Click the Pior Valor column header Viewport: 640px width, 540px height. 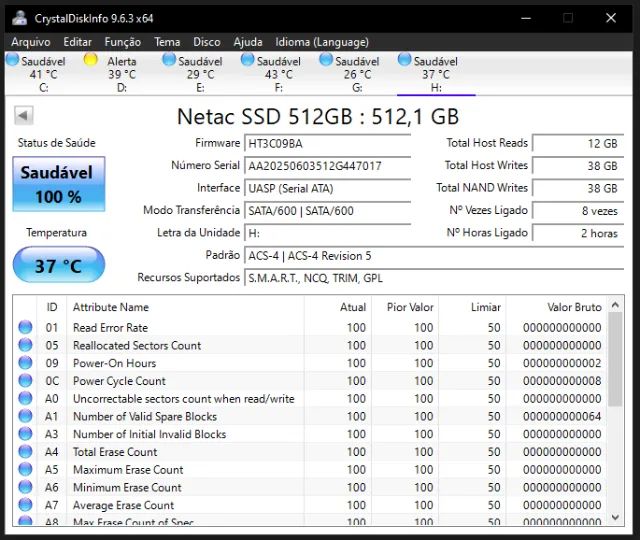tap(405, 307)
